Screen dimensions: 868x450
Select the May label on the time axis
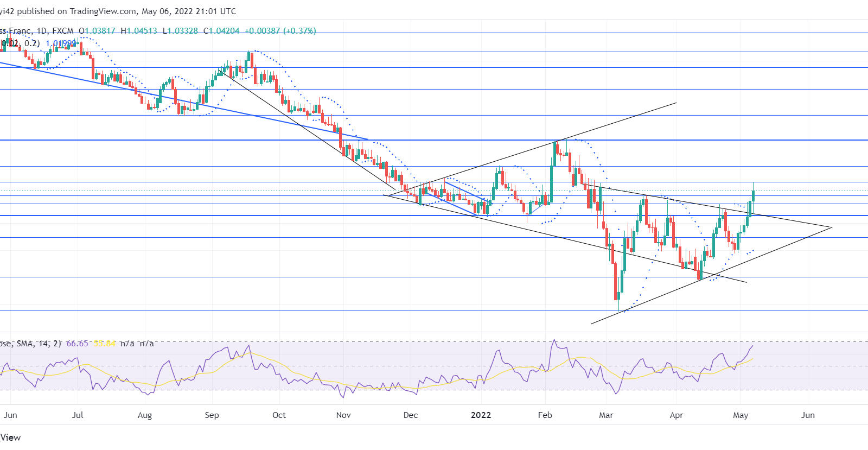click(x=741, y=415)
